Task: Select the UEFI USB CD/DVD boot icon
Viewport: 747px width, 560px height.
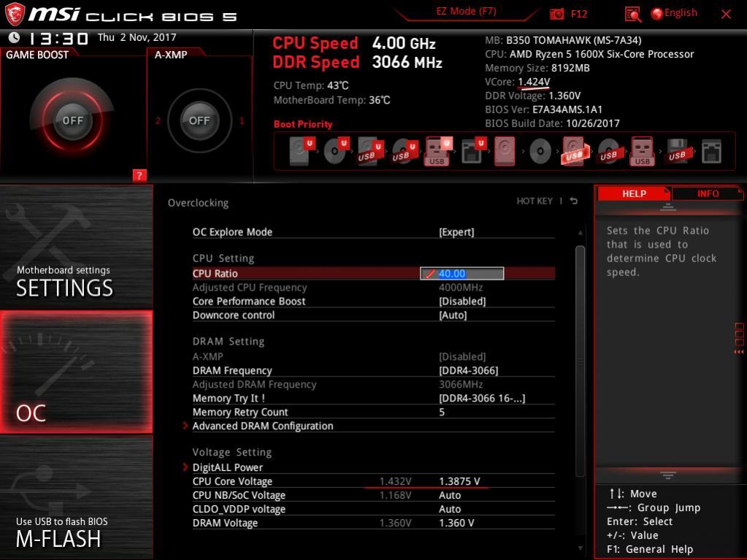Action: point(405,150)
